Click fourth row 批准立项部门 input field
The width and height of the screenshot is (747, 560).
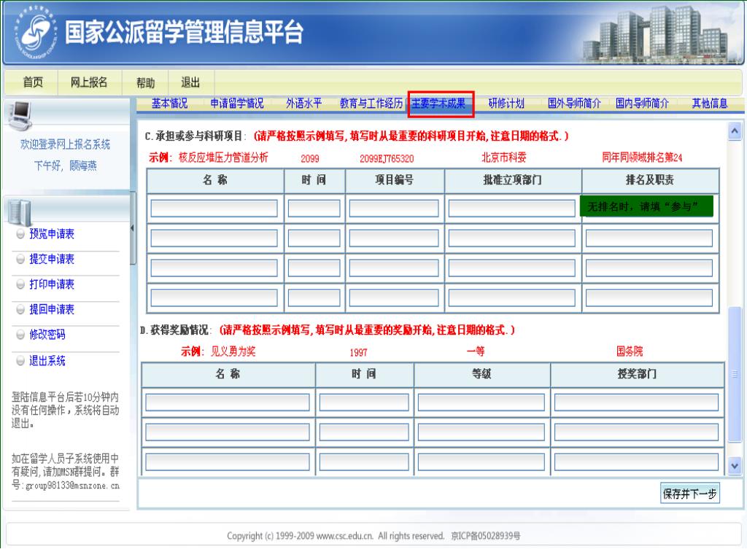(x=511, y=297)
